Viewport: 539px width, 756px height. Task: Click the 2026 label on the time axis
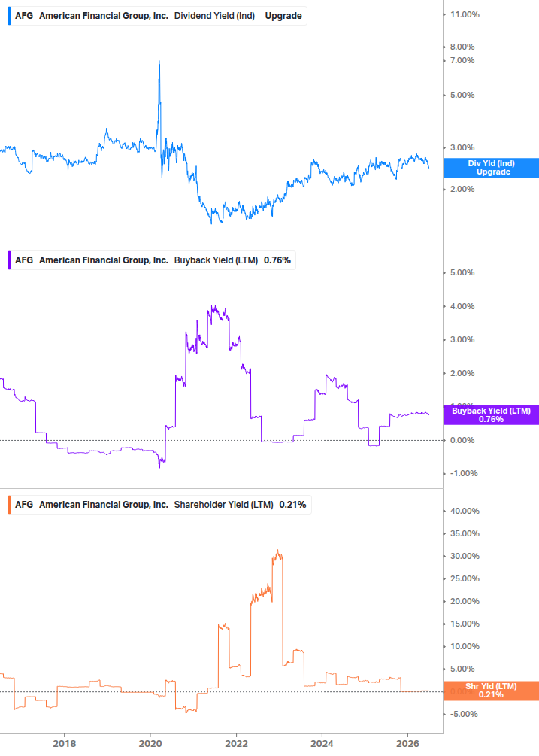(407, 743)
